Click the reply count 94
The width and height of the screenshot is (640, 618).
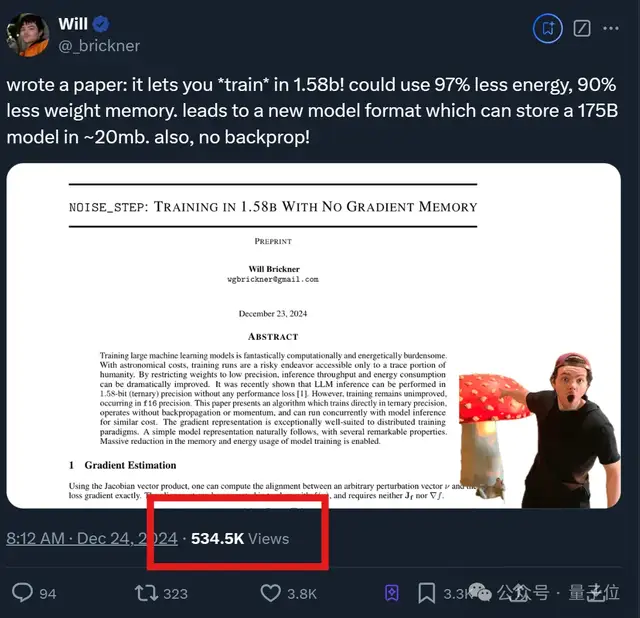click(48, 594)
